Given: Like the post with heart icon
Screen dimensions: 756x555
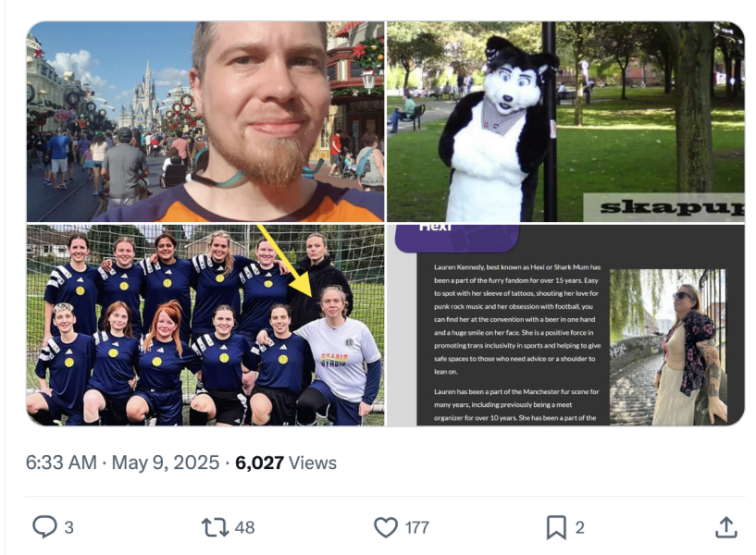Looking at the screenshot, I should coord(386,527).
